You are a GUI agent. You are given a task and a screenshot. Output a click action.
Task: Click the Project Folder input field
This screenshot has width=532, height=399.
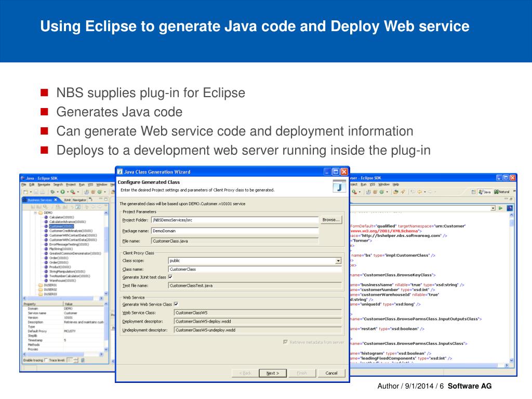235,220
